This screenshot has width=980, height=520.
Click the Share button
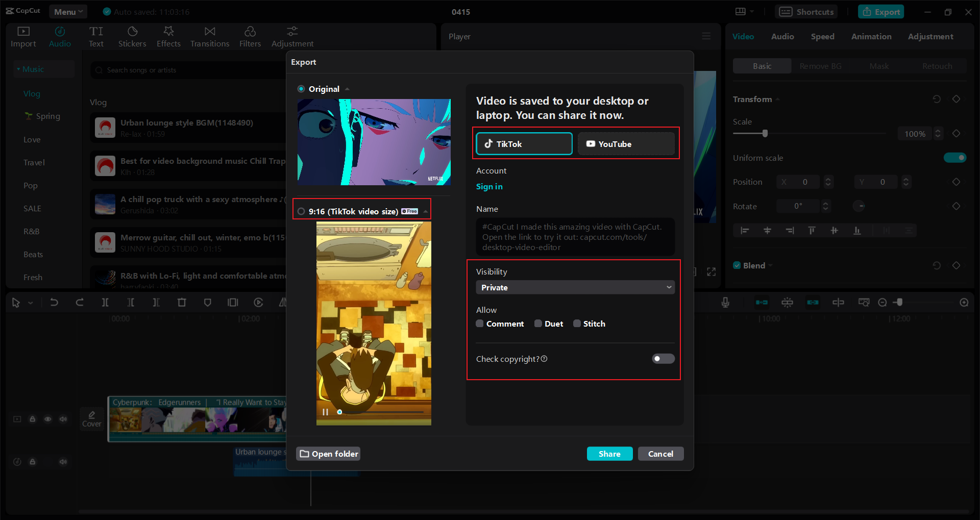[x=609, y=454]
